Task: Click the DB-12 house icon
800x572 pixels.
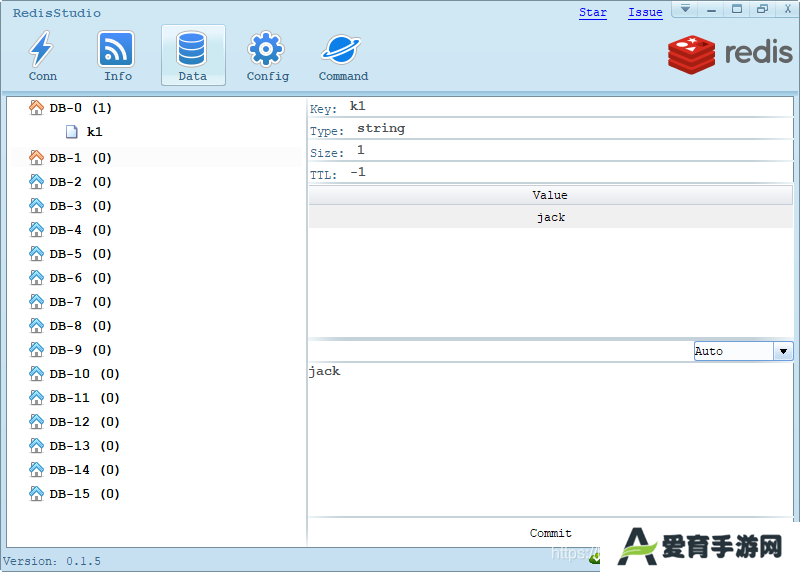Action: pyautogui.click(x=36, y=421)
